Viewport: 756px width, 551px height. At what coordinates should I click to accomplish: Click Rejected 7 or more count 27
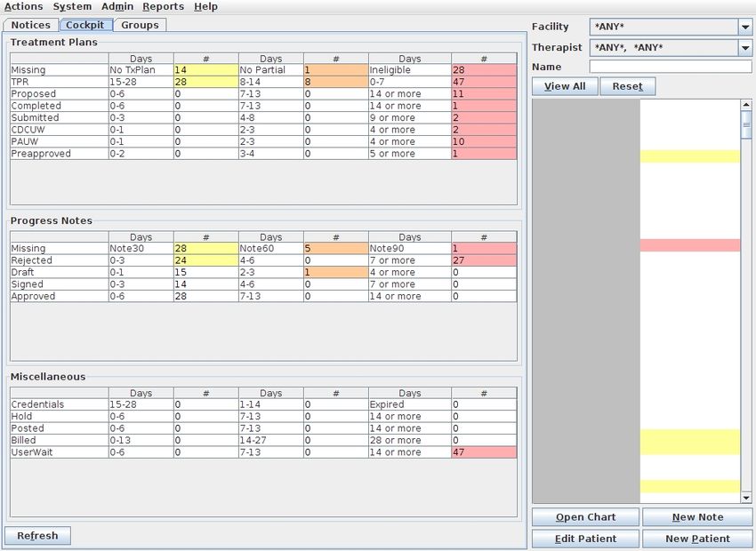pyautogui.click(x=484, y=260)
